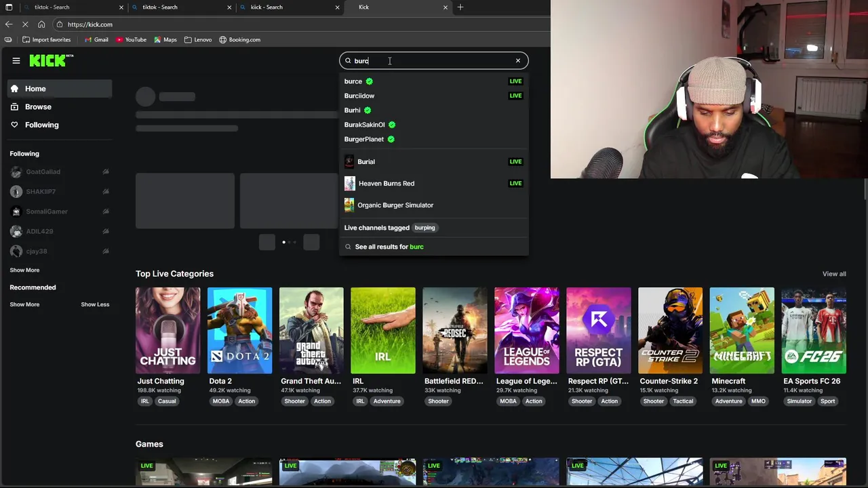The image size is (868, 488).
Task: Click the browser home icon
Action: click(41, 24)
